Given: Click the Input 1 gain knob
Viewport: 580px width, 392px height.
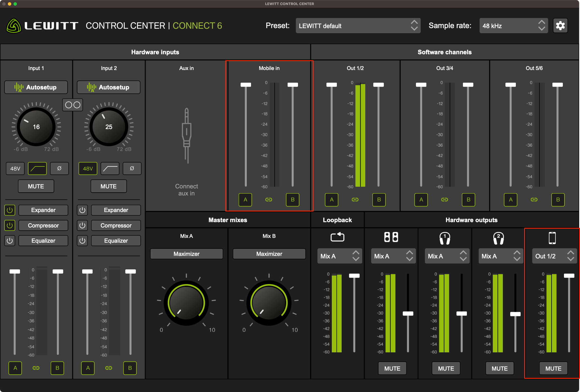Looking at the screenshot, I should pos(36,127).
